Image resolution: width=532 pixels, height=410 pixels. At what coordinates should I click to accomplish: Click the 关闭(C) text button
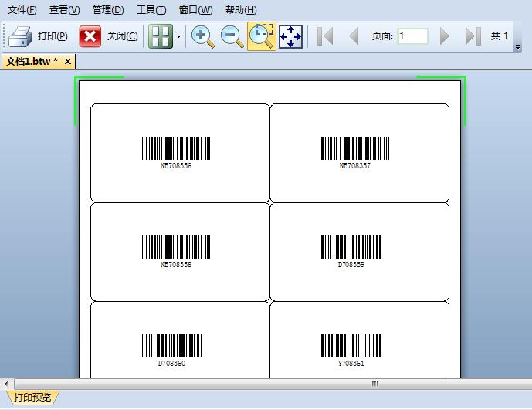[122, 36]
